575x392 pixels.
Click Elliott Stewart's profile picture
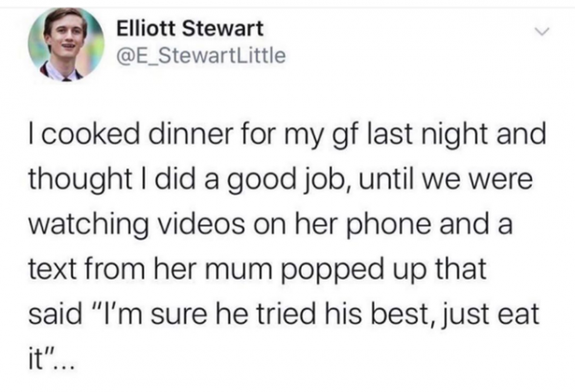(66, 44)
